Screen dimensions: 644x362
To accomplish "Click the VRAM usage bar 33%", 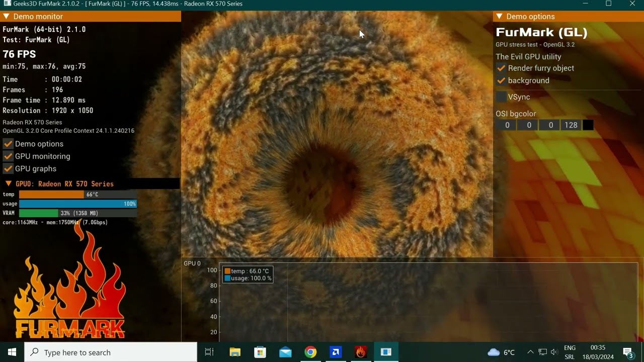I will coord(78,213).
